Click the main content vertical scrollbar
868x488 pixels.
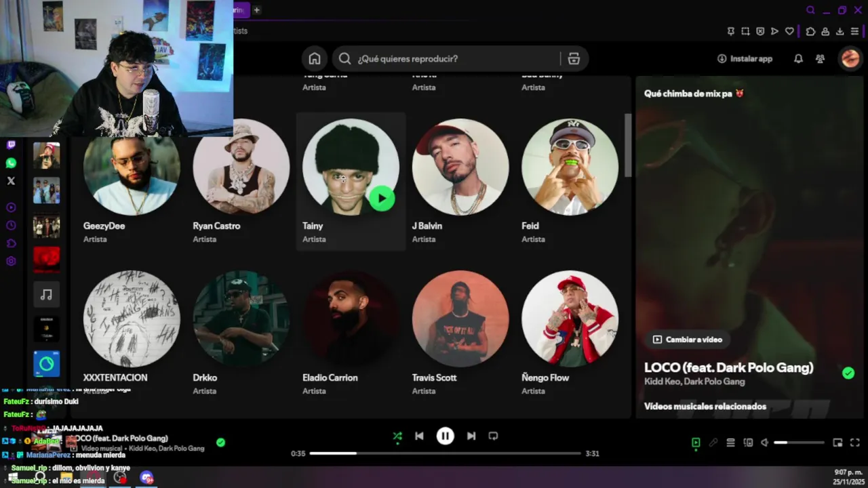628,145
